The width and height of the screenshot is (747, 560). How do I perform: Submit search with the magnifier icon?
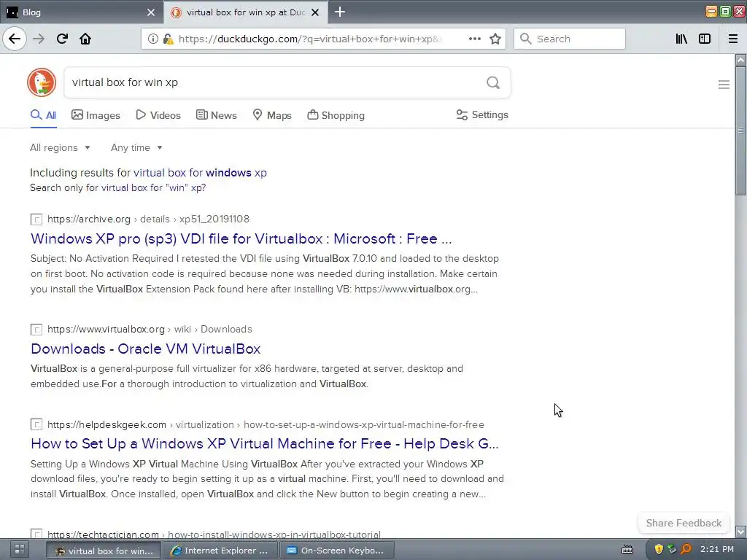coord(493,82)
